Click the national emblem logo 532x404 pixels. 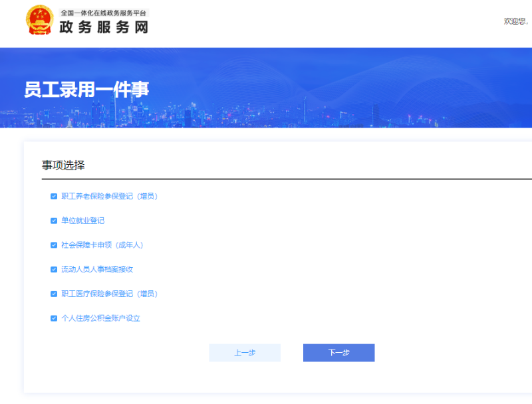tap(40, 20)
